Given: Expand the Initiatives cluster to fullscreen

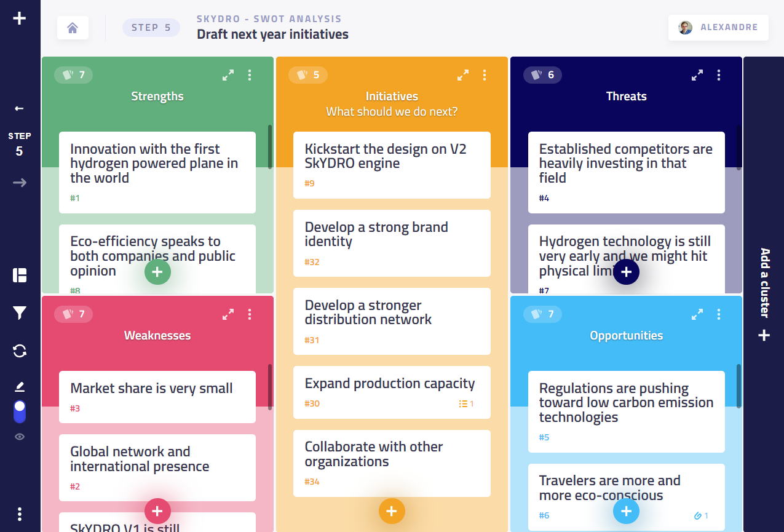Looking at the screenshot, I should click(463, 75).
